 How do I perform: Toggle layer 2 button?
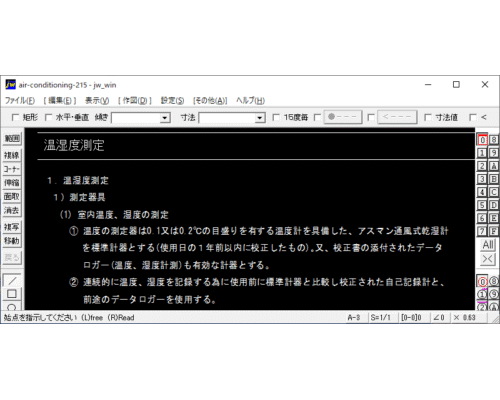pyautogui.click(x=482, y=166)
